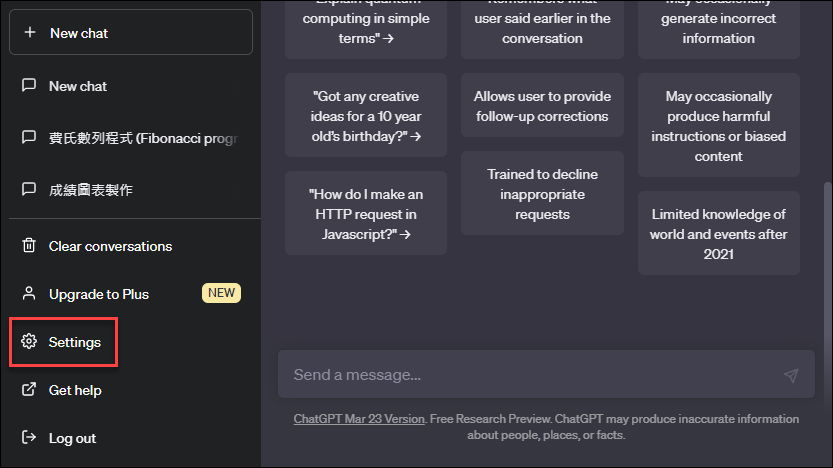The height and width of the screenshot is (468, 833).
Task: Click the Log out arrow icon
Action: 29,438
